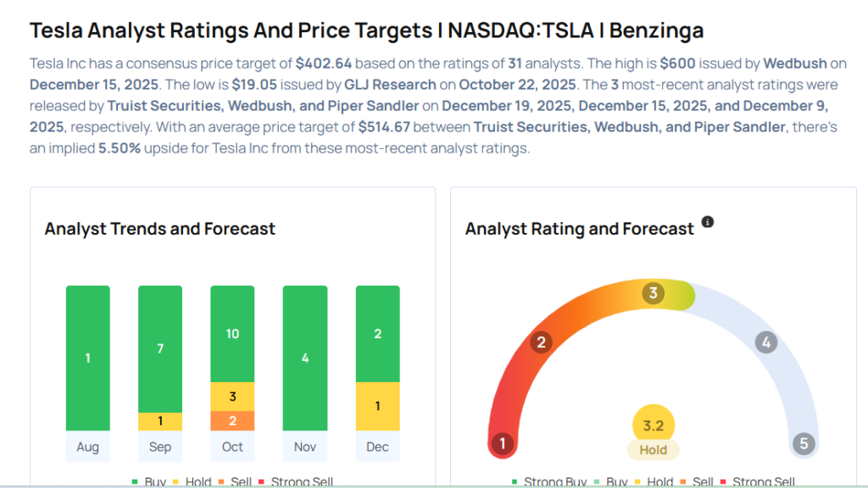Viewport: 868px width, 488px height.
Task: Click the October green Buy bar segment
Action: [x=232, y=334]
